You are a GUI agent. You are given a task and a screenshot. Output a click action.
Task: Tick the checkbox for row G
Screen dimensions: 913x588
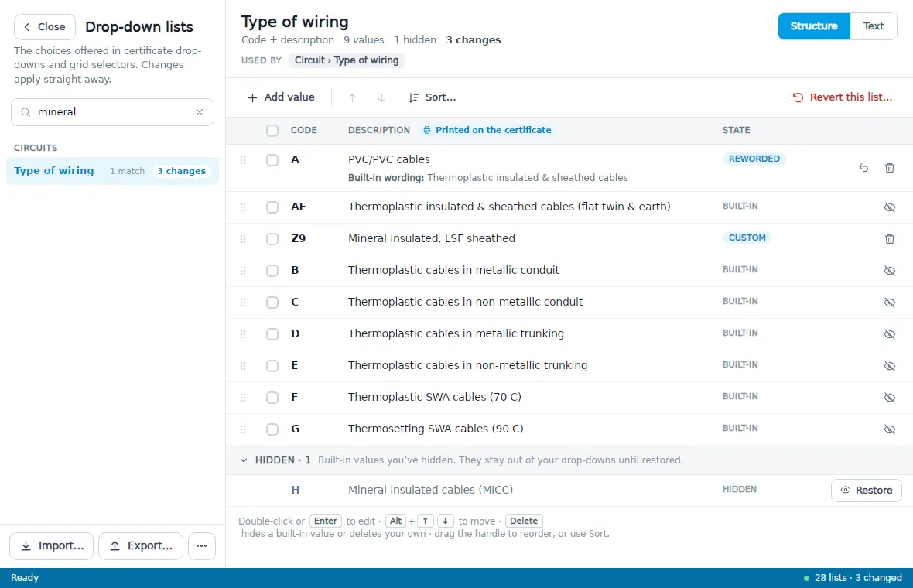click(x=272, y=429)
